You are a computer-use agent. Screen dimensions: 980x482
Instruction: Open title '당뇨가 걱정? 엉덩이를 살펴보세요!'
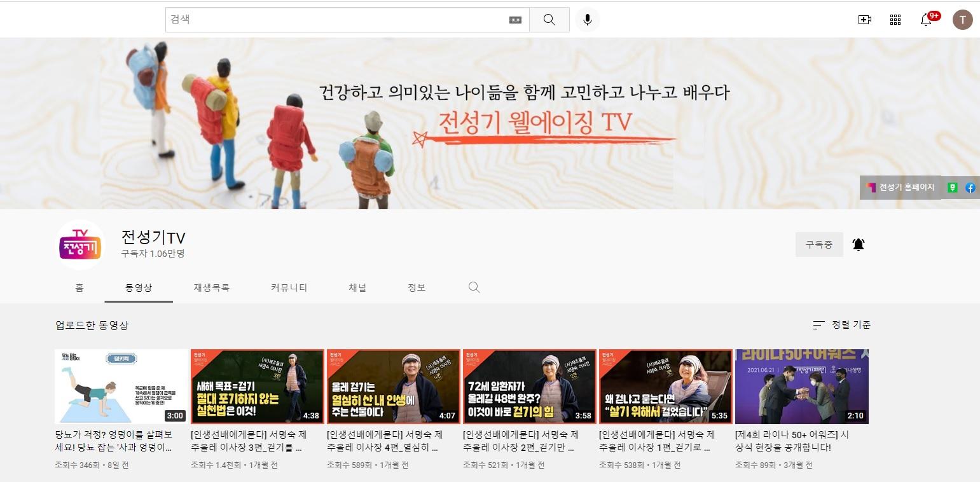click(x=114, y=441)
